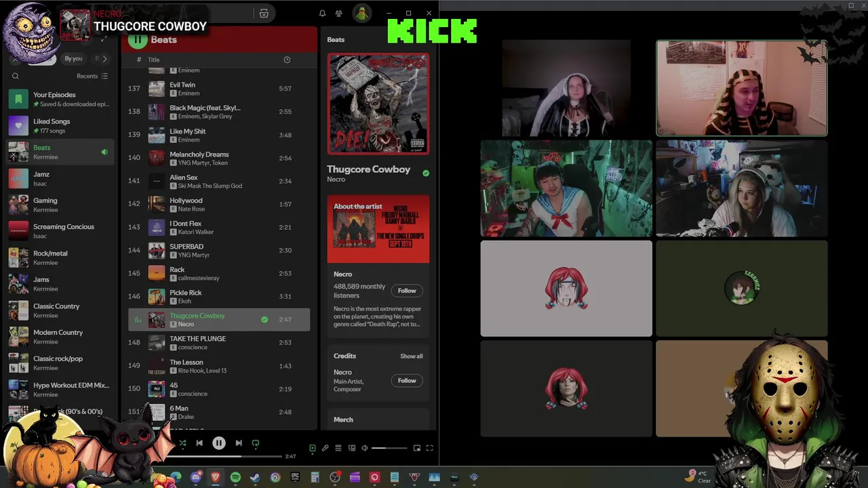
Task: Select the track 'TAKE THE PLUNGE'
Action: (x=219, y=342)
